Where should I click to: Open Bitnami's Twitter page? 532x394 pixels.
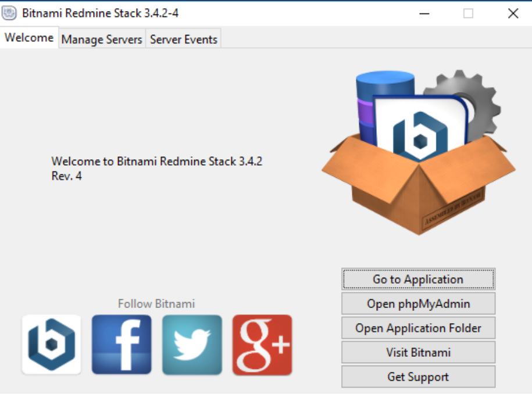click(x=192, y=343)
